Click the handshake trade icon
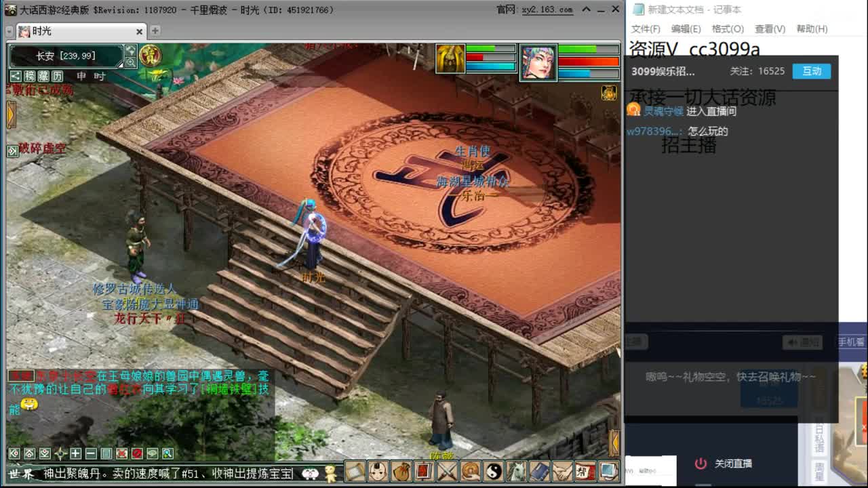 coord(562,471)
